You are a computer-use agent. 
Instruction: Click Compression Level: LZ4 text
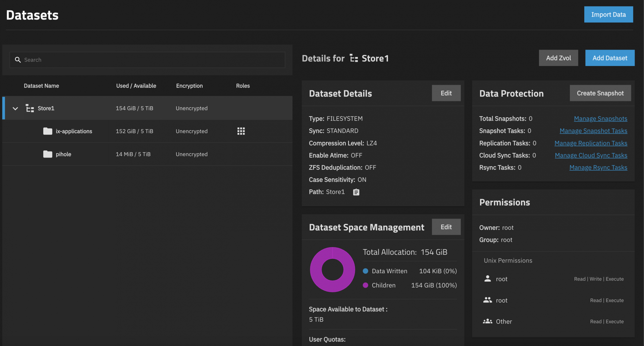(x=343, y=143)
